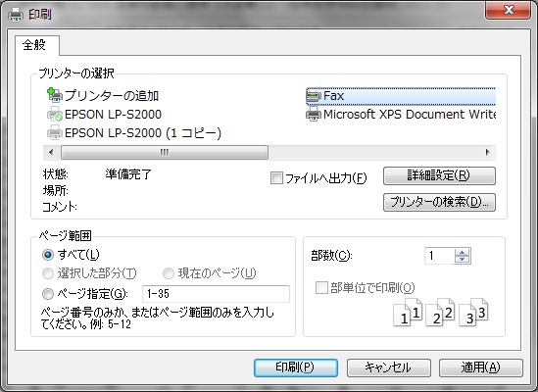Click the プリンターの検索 button

[x=439, y=202]
